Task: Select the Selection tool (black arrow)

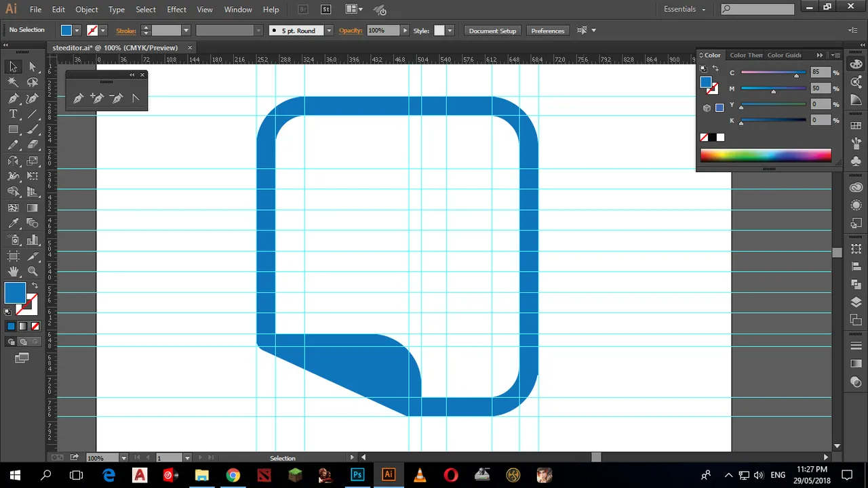Action: (13, 66)
